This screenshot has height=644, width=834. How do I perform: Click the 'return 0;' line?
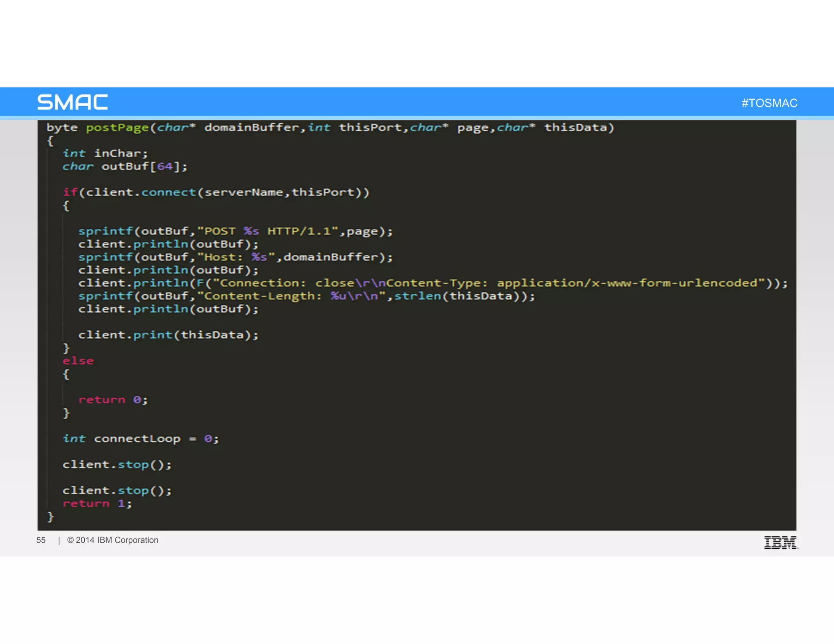click(x=113, y=400)
